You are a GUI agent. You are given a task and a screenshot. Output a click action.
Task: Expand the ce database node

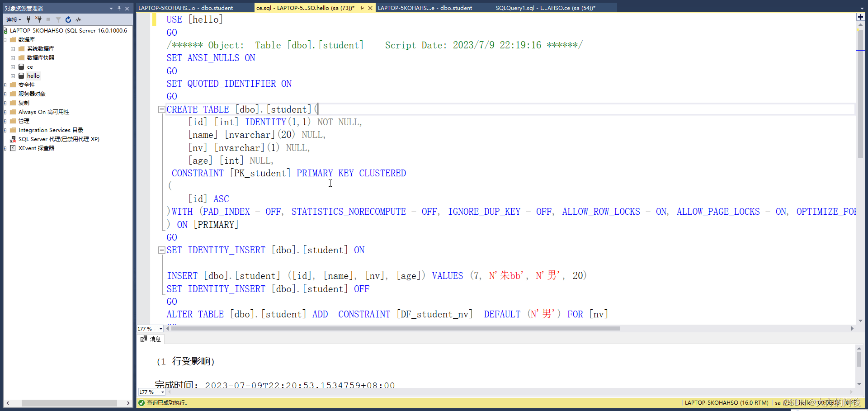tap(13, 67)
